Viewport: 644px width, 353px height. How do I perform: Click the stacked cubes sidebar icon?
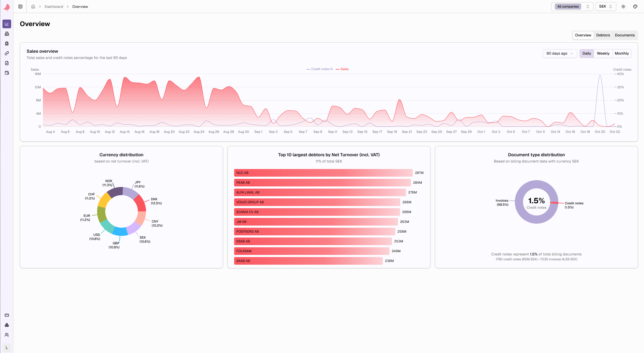coord(7,325)
